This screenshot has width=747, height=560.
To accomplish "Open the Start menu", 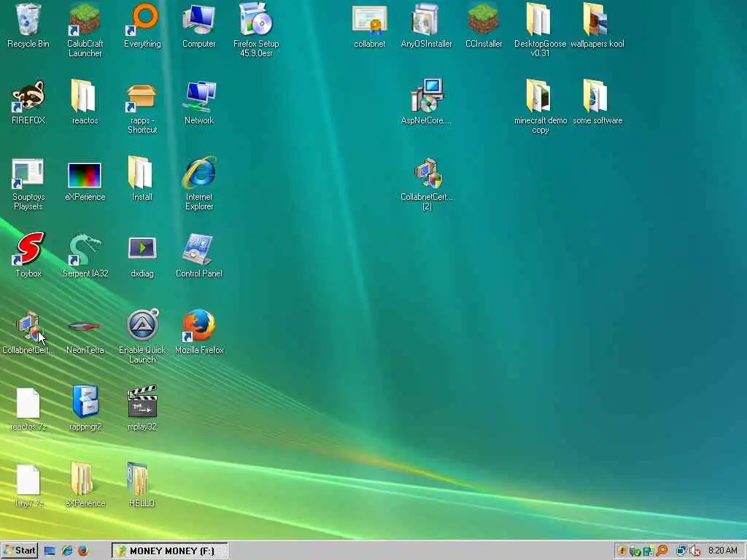I will (19, 551).
